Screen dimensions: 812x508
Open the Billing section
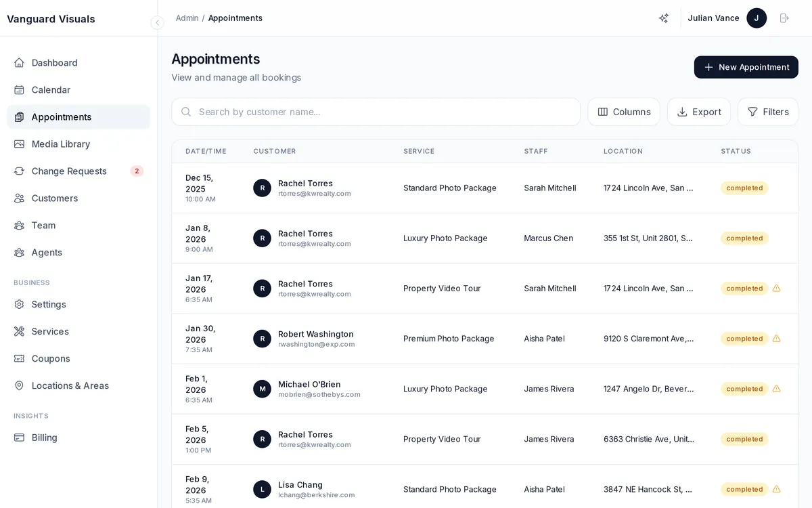pos(44,438)
